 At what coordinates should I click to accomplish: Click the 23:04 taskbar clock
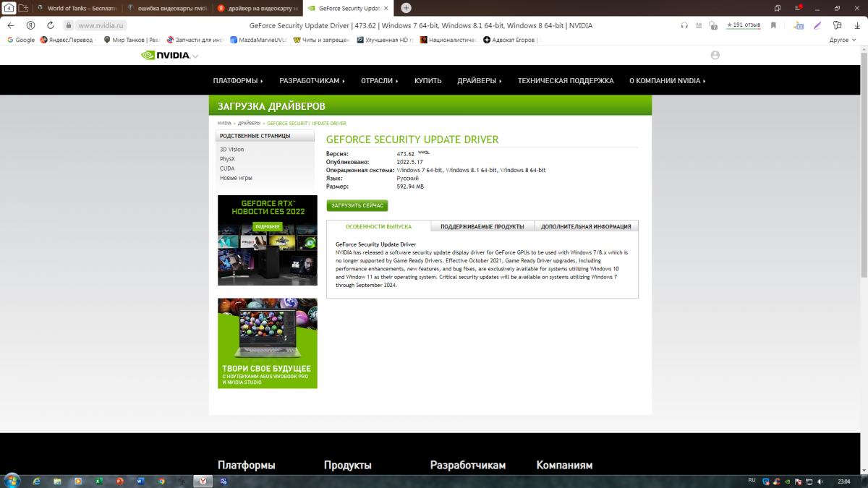[843, 481]
